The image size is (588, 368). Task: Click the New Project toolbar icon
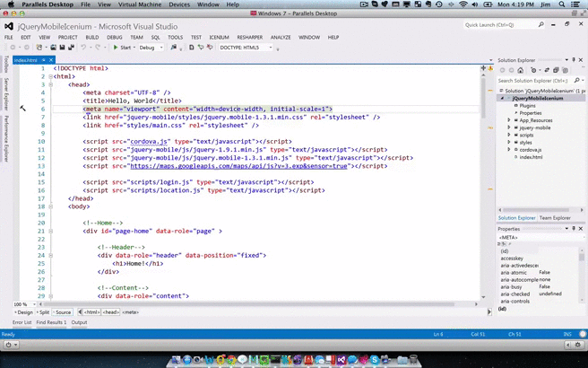click(x=39, y=48)
